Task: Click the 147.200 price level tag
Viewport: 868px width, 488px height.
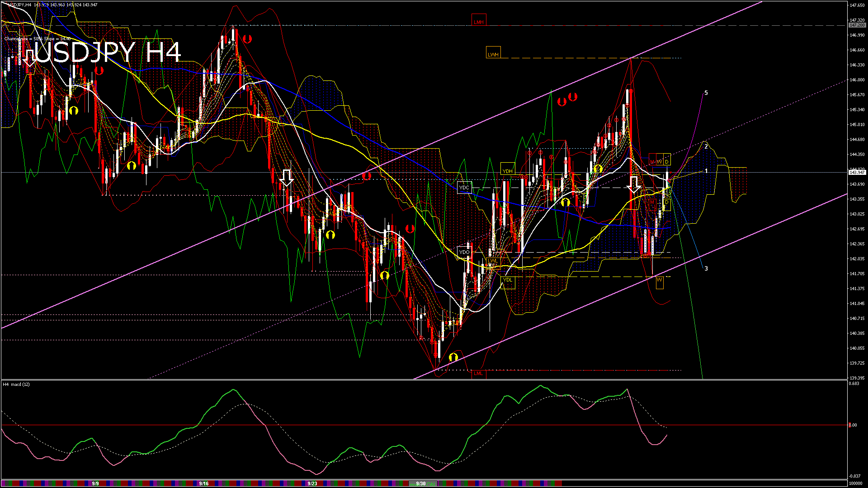Action: [x=857, y=25]
